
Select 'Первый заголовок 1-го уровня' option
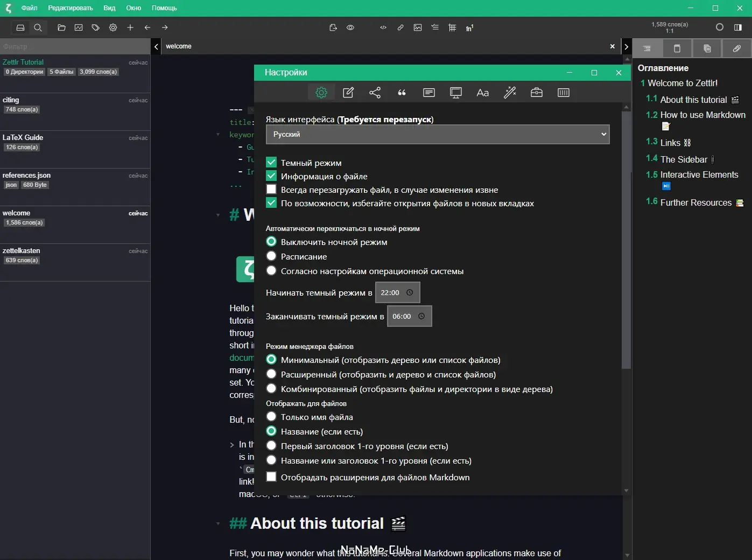click(x=271, y=445)
